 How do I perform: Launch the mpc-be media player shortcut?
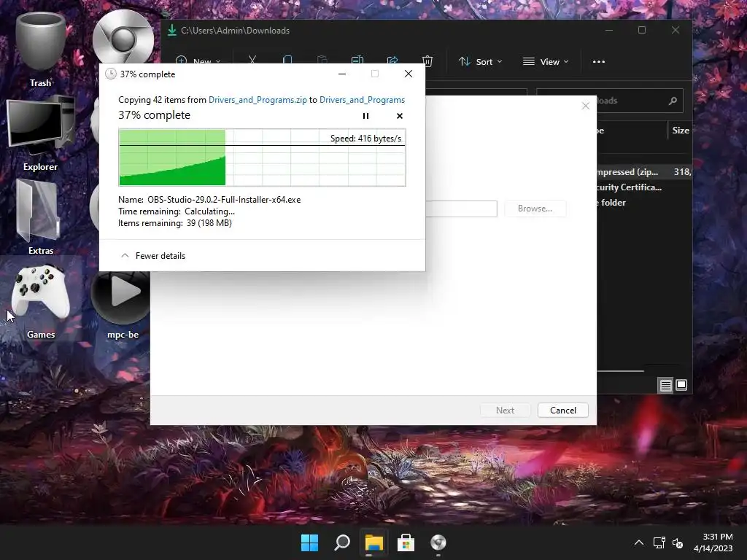coord(123,305)
